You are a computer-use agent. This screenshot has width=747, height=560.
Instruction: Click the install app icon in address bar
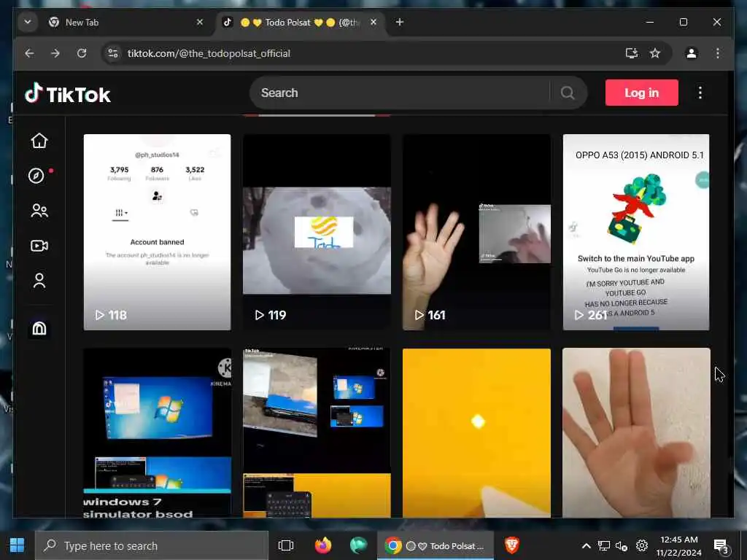[x=632, y=53]
